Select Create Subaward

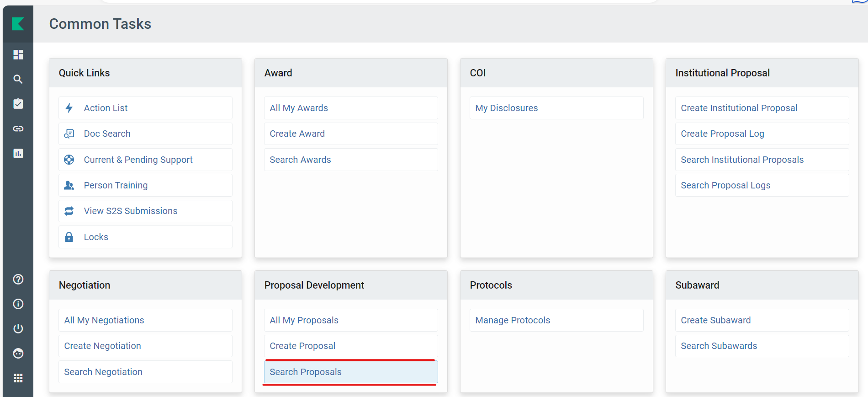point(762,320)
